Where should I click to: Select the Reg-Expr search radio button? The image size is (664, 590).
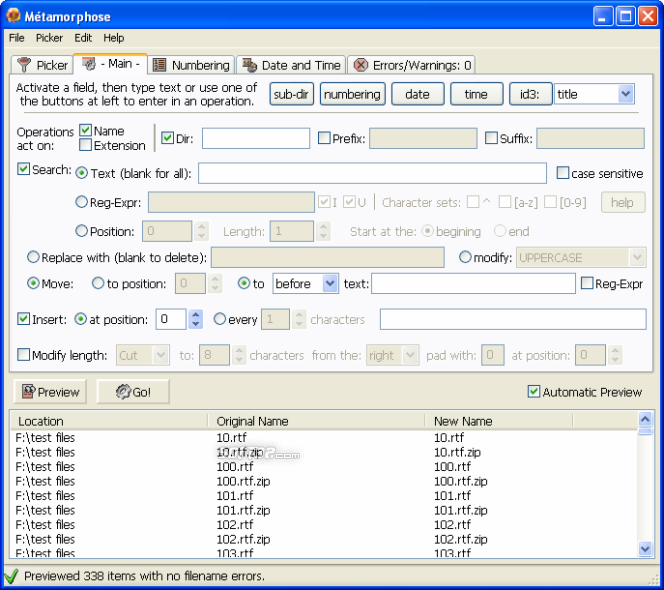tap(81, 202)
